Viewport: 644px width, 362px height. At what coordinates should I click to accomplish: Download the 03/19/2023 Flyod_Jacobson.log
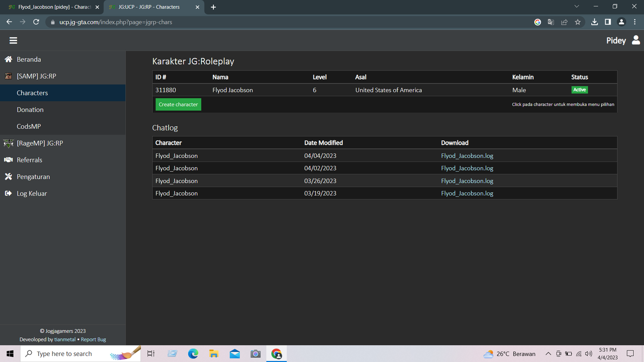coord(467,194)
